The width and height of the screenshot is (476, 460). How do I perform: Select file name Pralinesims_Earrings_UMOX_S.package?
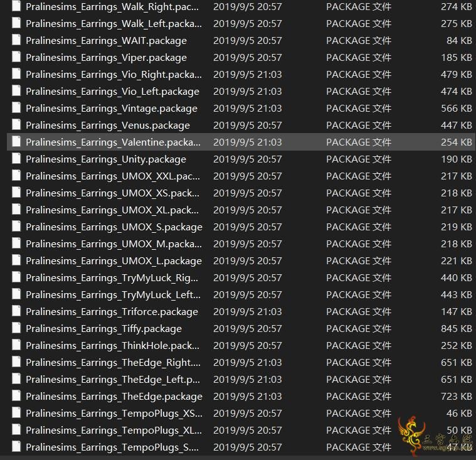(114, 227)
